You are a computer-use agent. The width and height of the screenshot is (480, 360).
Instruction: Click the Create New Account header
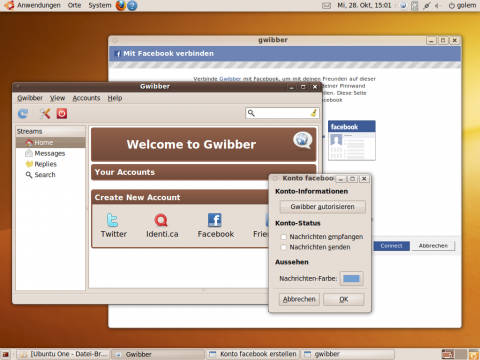pyautogui.click(x=137, y=197)
